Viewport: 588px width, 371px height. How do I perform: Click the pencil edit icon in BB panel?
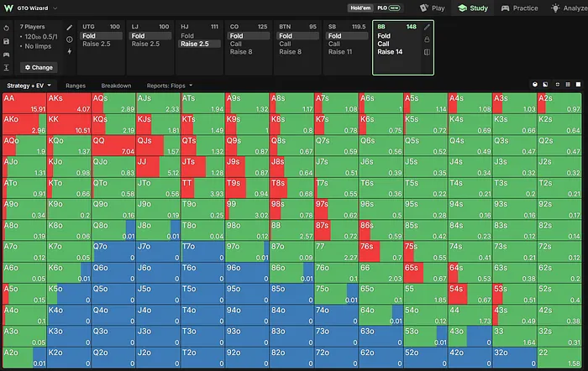pos(427,27)
